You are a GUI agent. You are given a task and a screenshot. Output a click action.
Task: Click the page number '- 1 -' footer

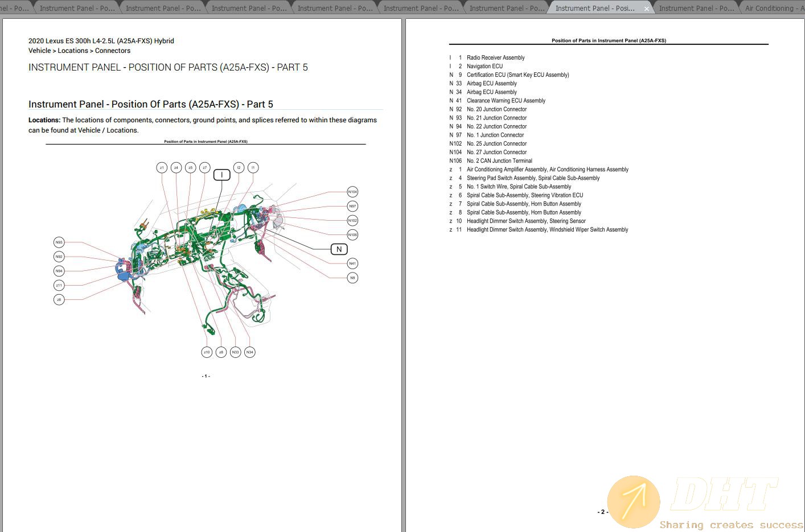(206, 376)
